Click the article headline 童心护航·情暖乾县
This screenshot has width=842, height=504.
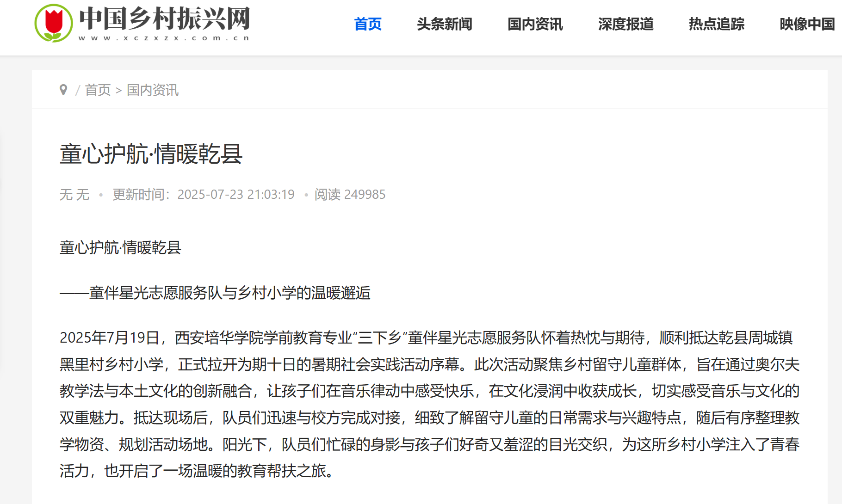point(151,154)
